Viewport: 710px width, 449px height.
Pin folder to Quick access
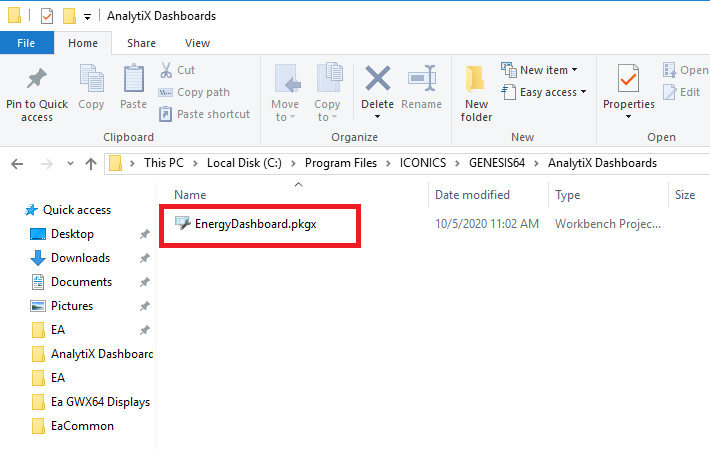(37, 95)
